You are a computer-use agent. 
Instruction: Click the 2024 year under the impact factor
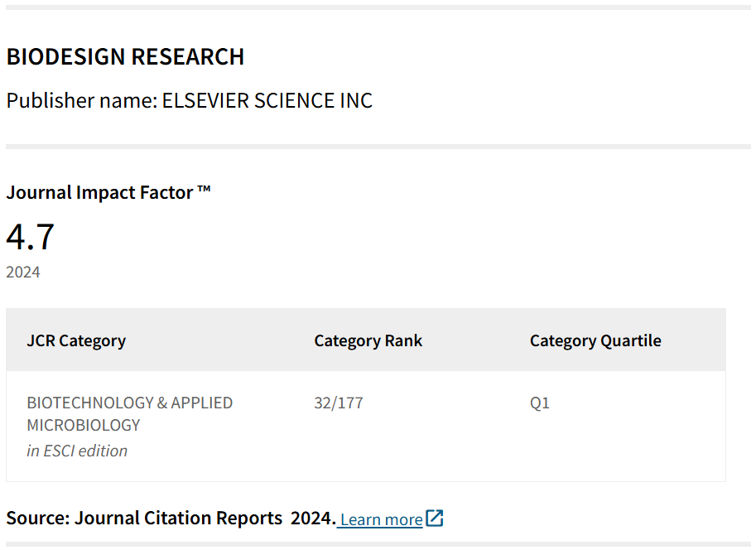(x=23, y=272)
